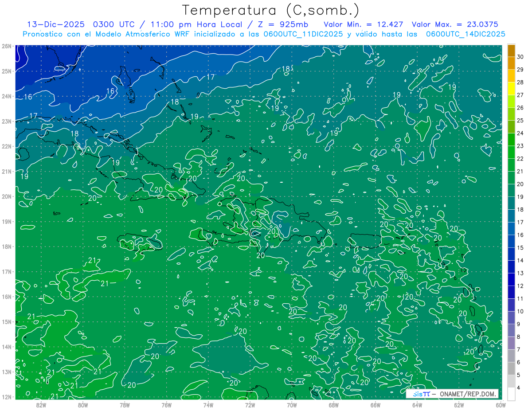Click the color scale value '12'

tap(520, 286)
